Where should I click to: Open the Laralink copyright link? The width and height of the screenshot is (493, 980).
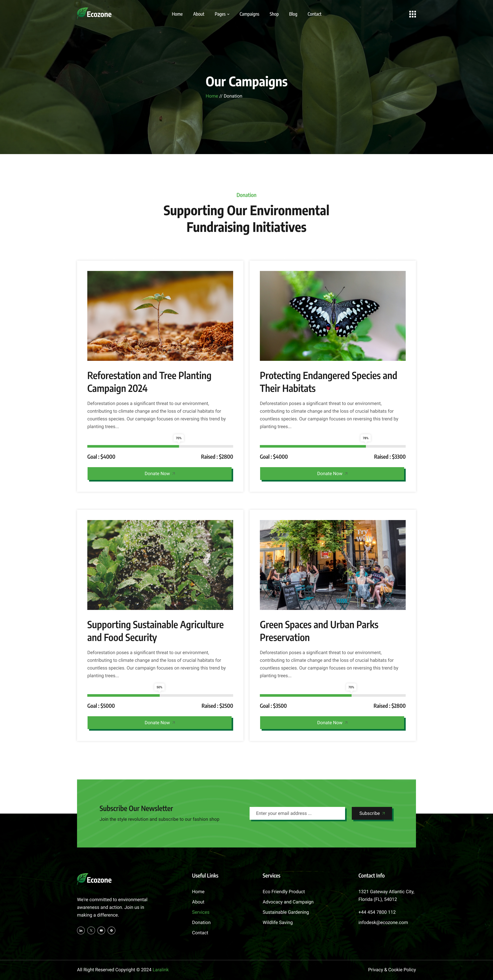(160, 969)
